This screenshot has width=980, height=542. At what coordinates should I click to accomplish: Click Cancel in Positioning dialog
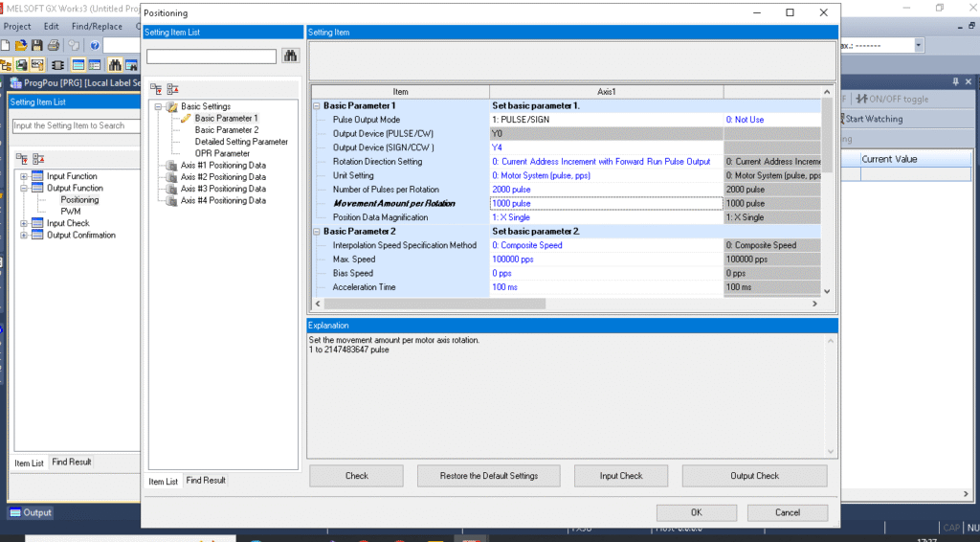point(788,512)
